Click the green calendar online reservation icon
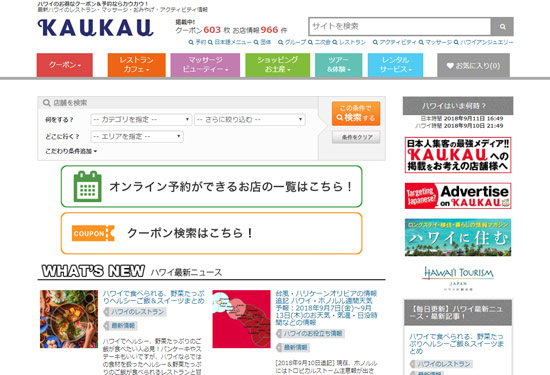 click(x=87, y=186)
